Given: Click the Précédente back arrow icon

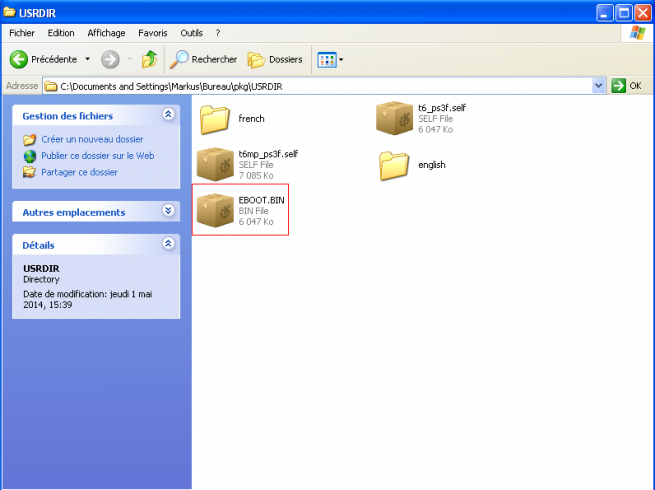Looking at the screenshot, I should point(18,60).
